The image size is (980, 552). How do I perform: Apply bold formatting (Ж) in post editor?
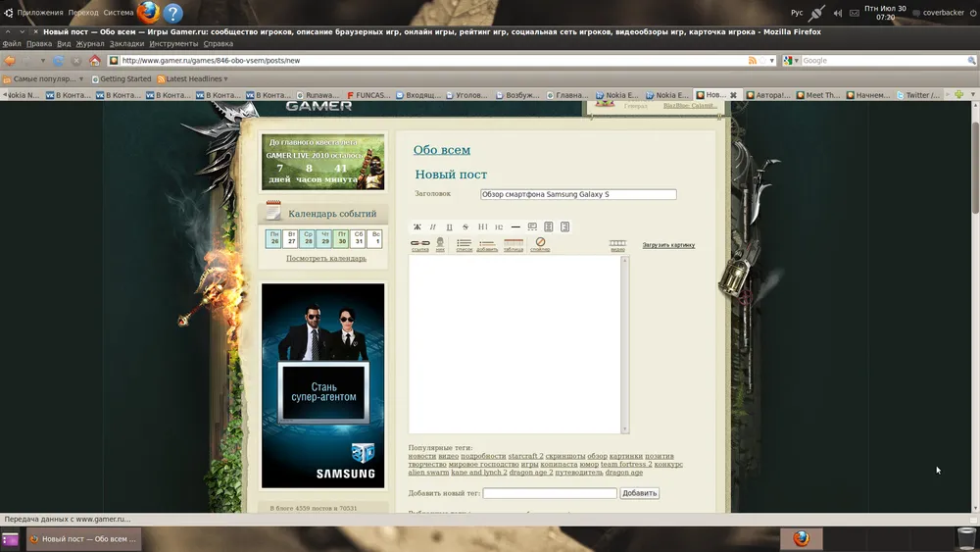pyautogui.click(x=416, y=226)
